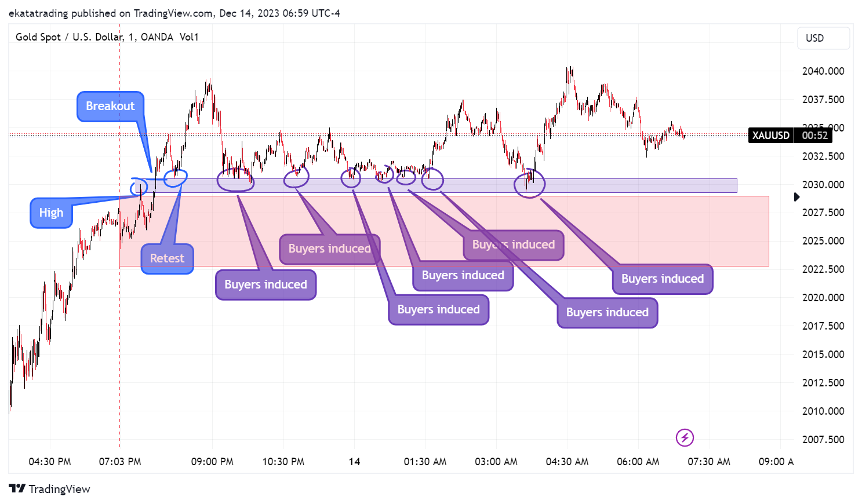This screenshot has width=862, height=504.
Task: Click the 09:00 PM time axis label
Action: pos(212,462)
